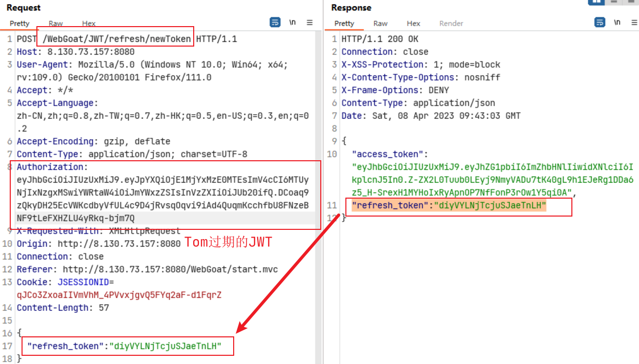The width and height of the screenshot is (639, 364).
Task: Select Request Pretty tab
Action: pyautogui.click(x=19, y=24)
